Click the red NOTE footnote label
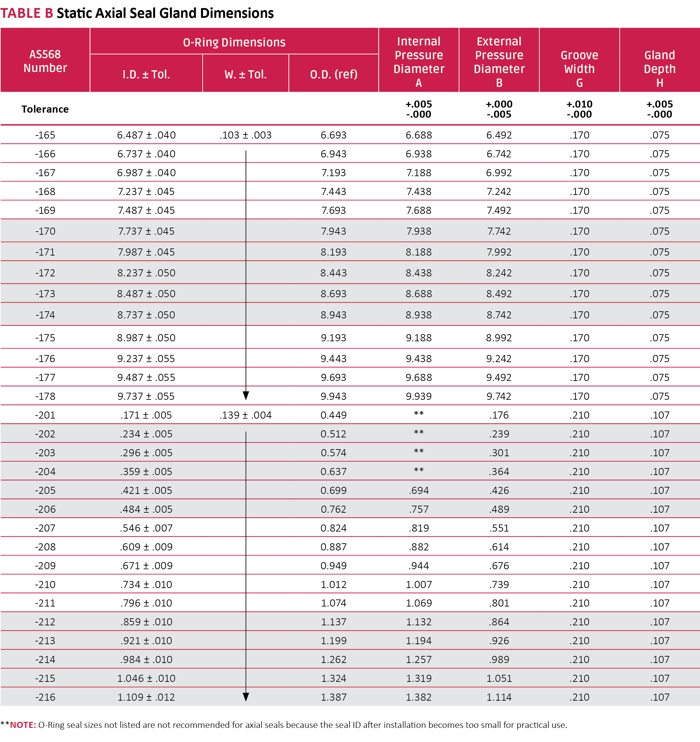The image size is (700, 742). 23,725
